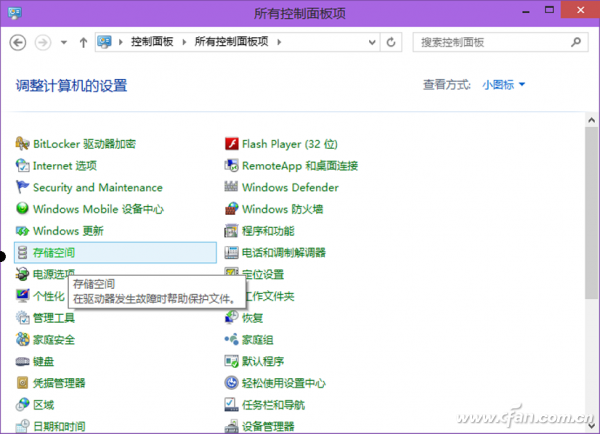Click the 轻松使用设置中心 icon

(x=232, y=383)
